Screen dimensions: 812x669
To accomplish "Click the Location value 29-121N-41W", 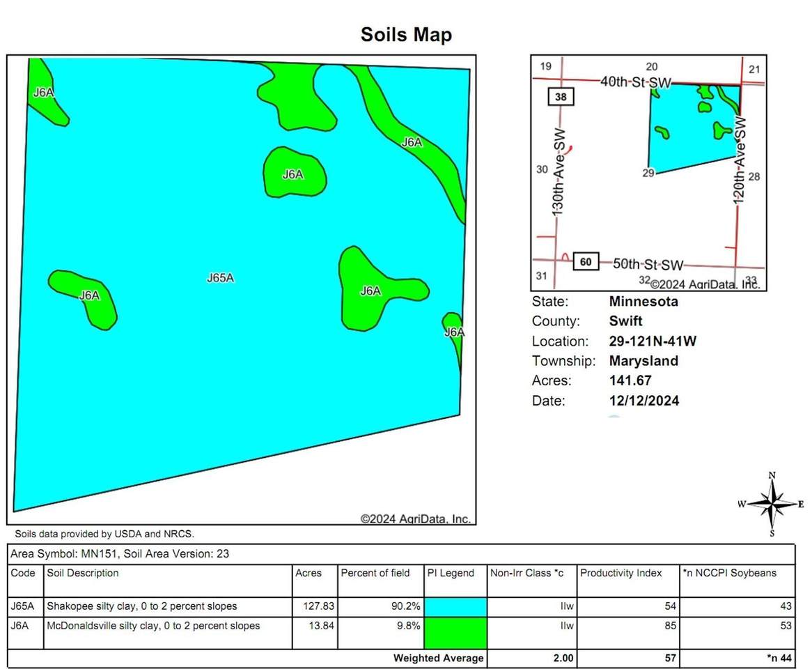I will [653, 341].
